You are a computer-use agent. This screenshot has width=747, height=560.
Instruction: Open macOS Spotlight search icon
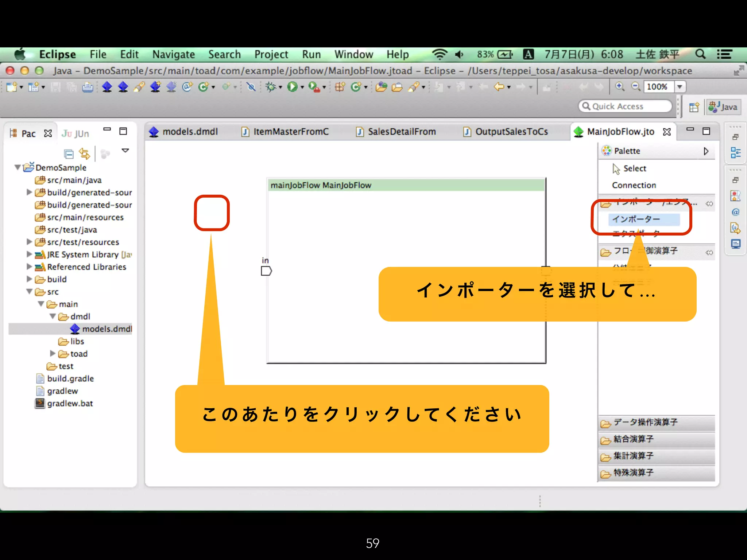[700, 54]
